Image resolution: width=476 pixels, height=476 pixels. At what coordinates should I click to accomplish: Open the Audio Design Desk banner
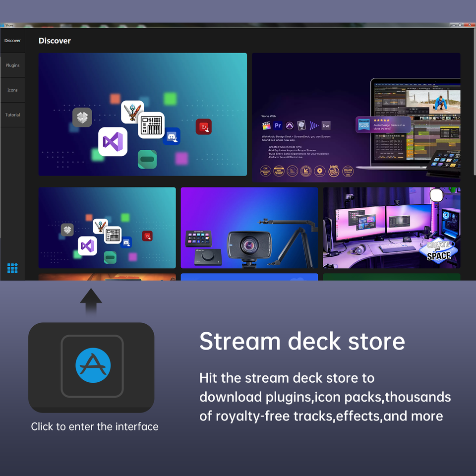point(356,118)
